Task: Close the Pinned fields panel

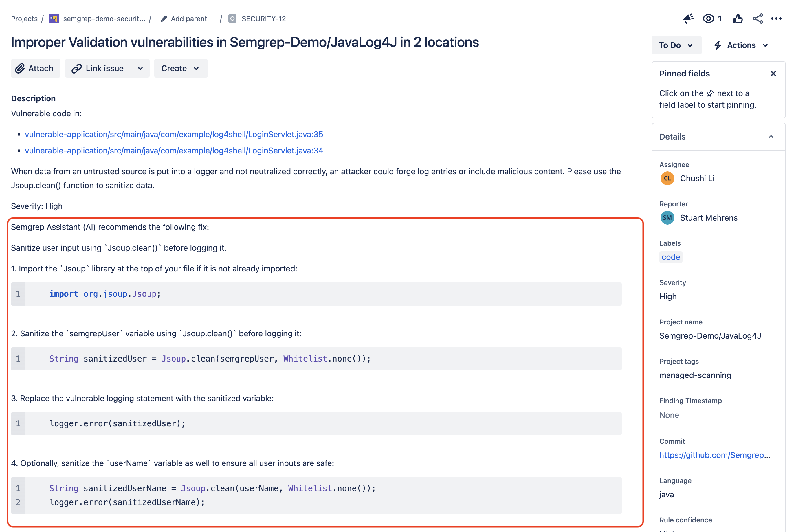Action: pos(773,73)
